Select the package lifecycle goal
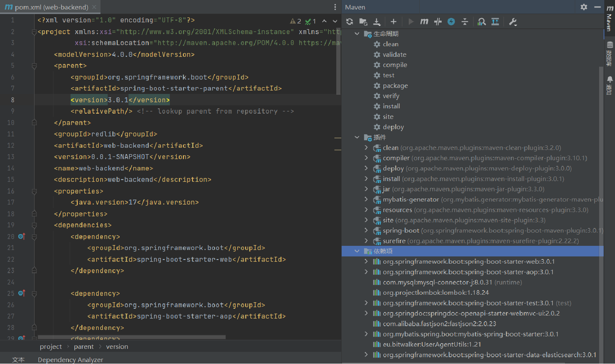Viewport: 615px width, 364px height. (x=395, y=86)
